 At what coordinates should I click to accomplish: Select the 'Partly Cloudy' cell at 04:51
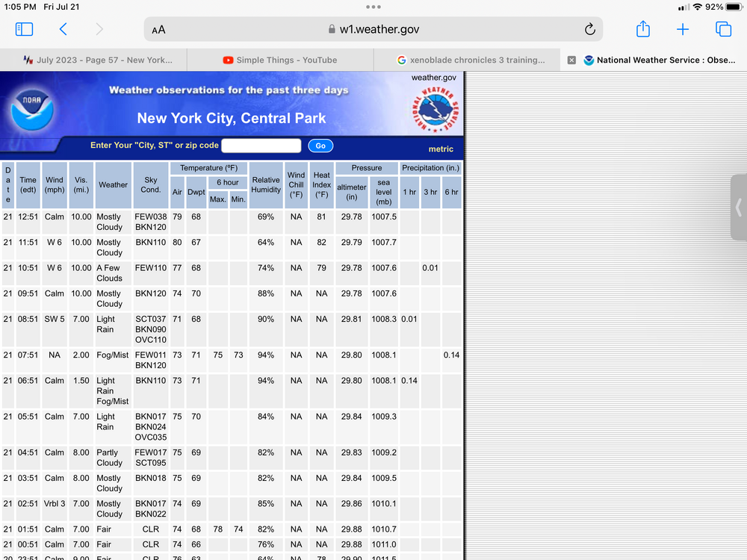pos(113,458)
